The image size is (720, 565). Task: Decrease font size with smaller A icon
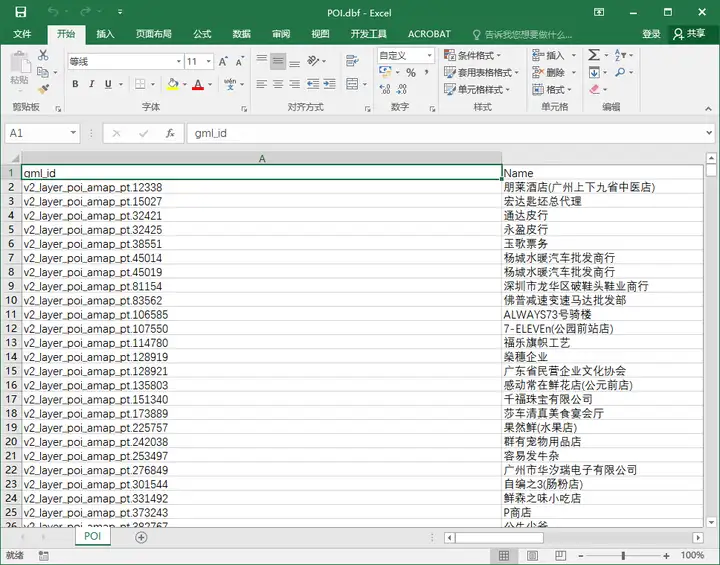[x=240, y=61]
